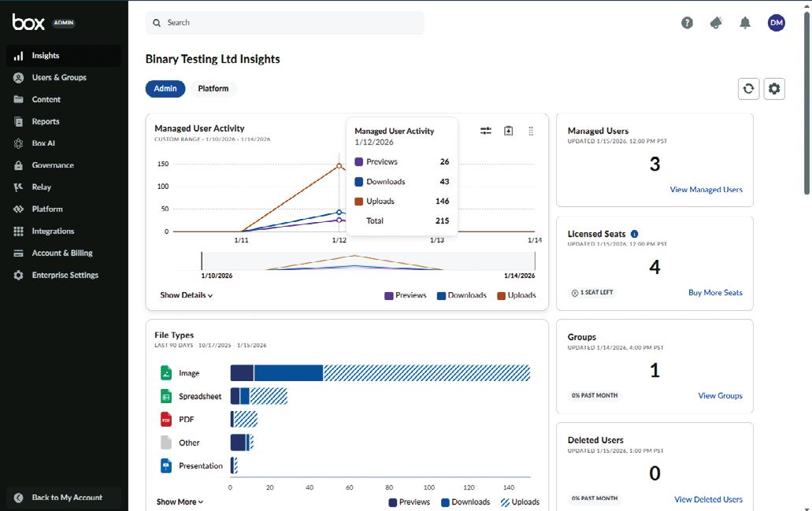Open the announcements megaphone icon

click(x=716, y=23)
